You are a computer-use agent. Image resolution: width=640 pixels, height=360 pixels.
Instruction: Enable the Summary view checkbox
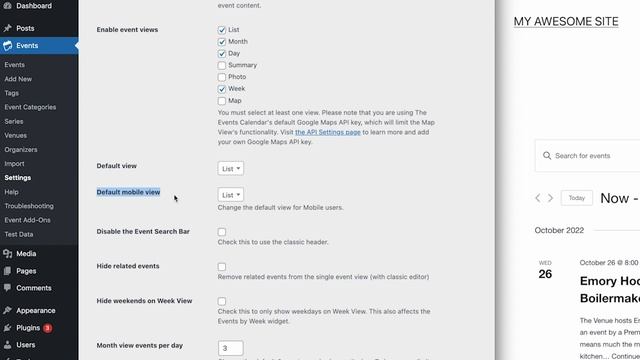[222, 65]
